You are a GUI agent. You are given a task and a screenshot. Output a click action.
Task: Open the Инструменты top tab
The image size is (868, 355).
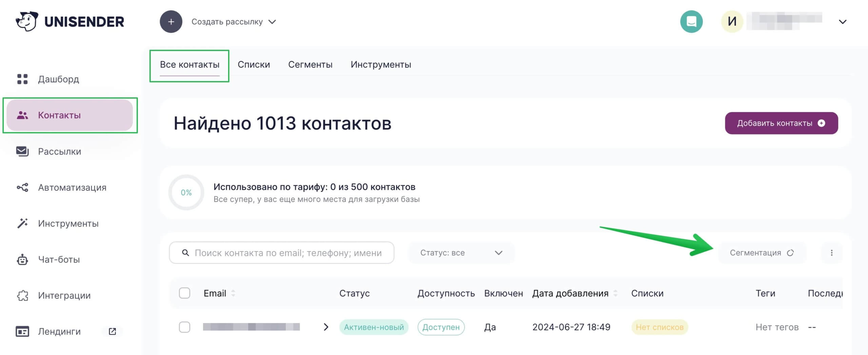381,64
